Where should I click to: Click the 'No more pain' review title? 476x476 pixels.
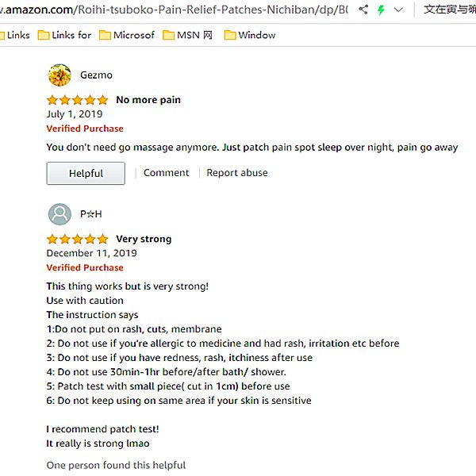(148, 100)
